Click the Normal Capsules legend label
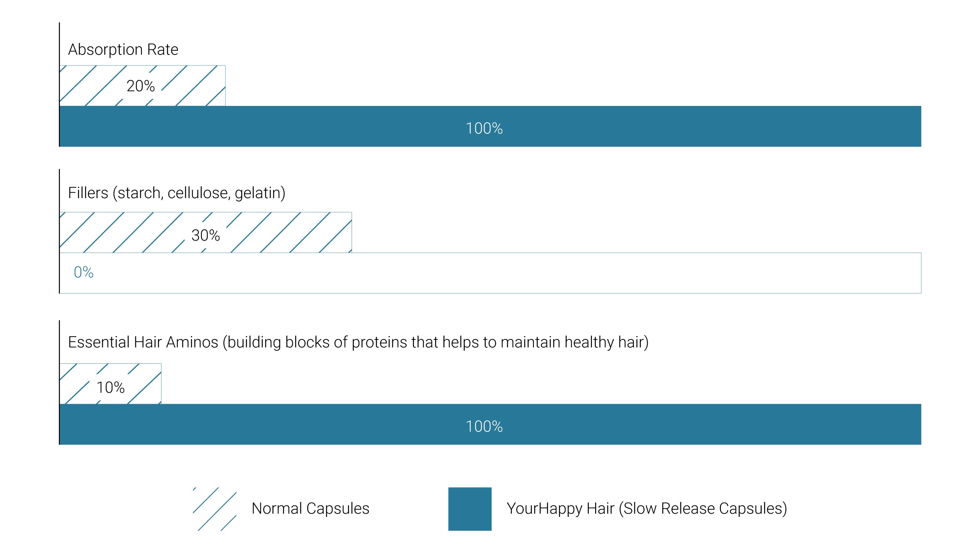The image size is (980, 554). 310,508
